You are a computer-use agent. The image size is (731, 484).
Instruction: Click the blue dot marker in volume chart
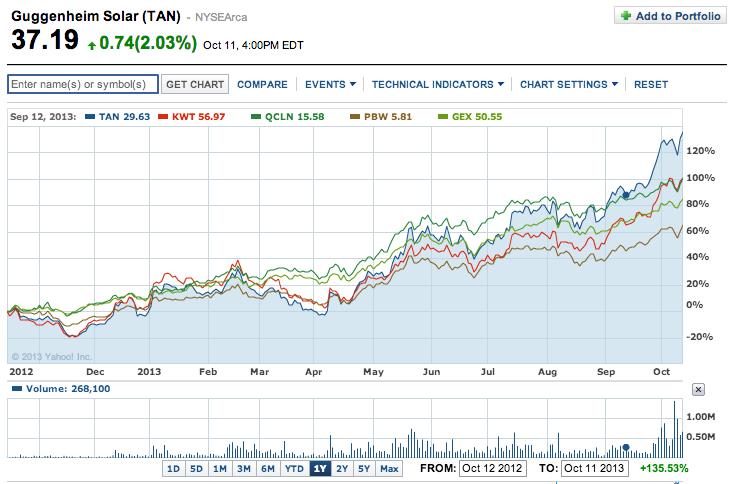pos(626,447)
